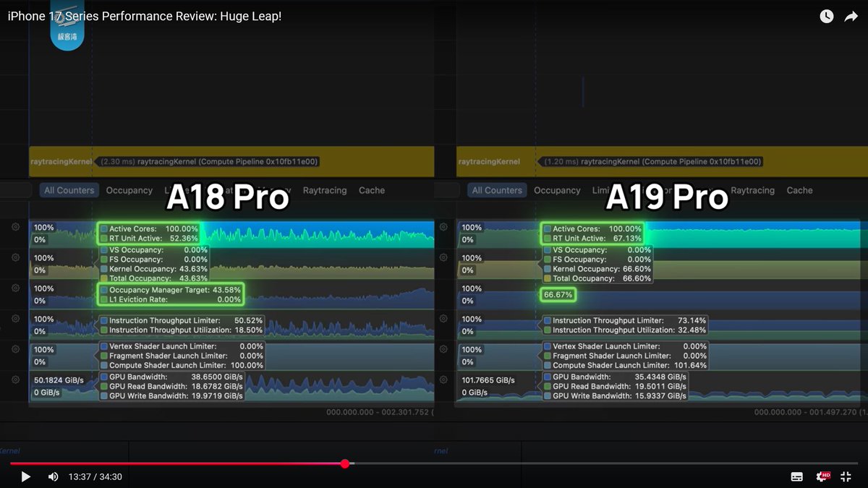The width and height of the screenshot is (868, 488).
Task: Select 'Raytracing' tab in A19 Pro panel
Action: pyautogui.click(x=752, y=190)
